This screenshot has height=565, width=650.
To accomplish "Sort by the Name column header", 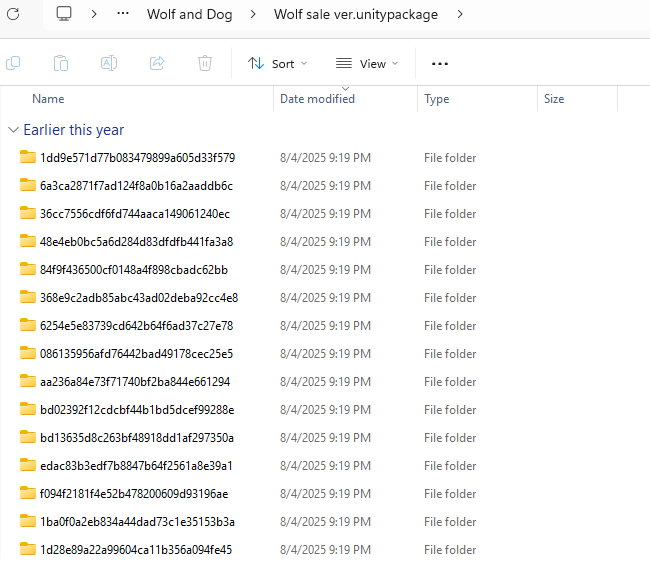I will (x=48, y=99).
